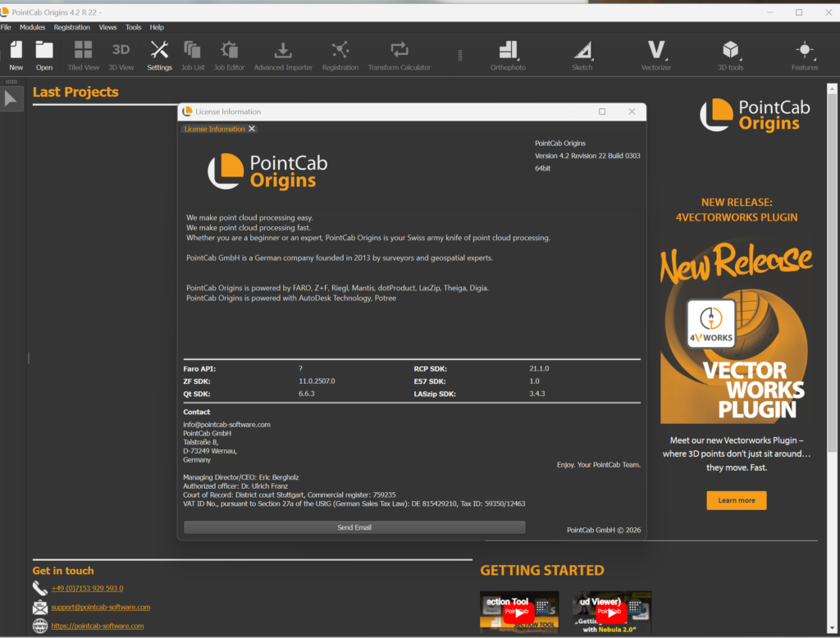This screenshot has width=840, height=638.
Task: Open the Advanced Importer tool
Action: (x=283, y=55)
